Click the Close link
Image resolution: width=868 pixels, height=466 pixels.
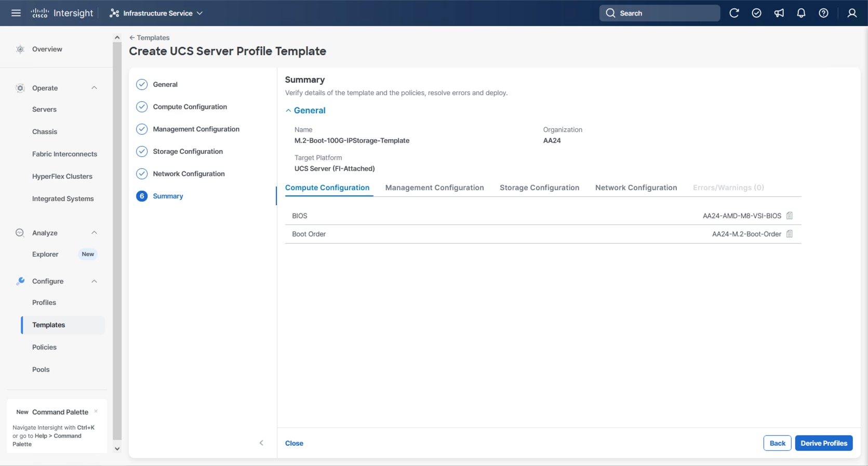(294, 443)
